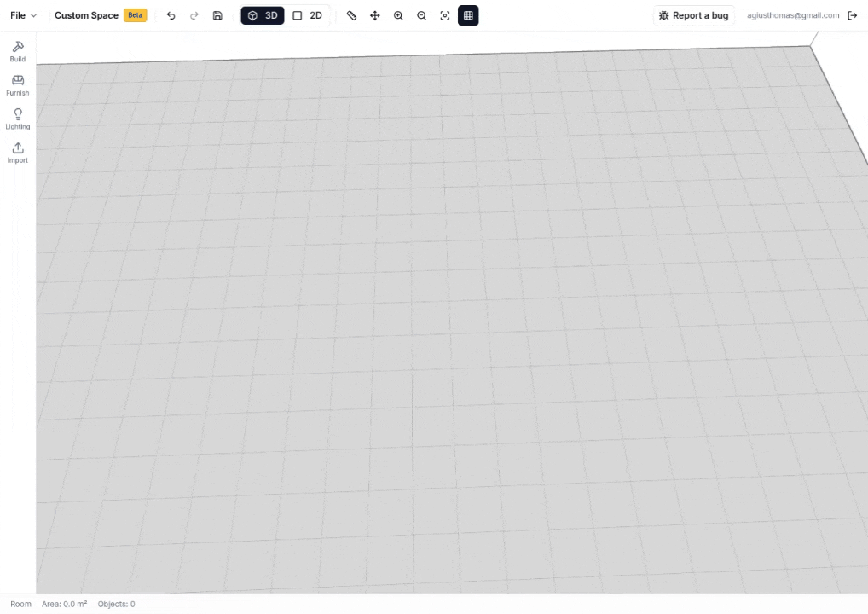The height and width of the screenshot is (614, 868).
Task: Click the Area: 0.0 m² status entry
Action: (64, 604)
